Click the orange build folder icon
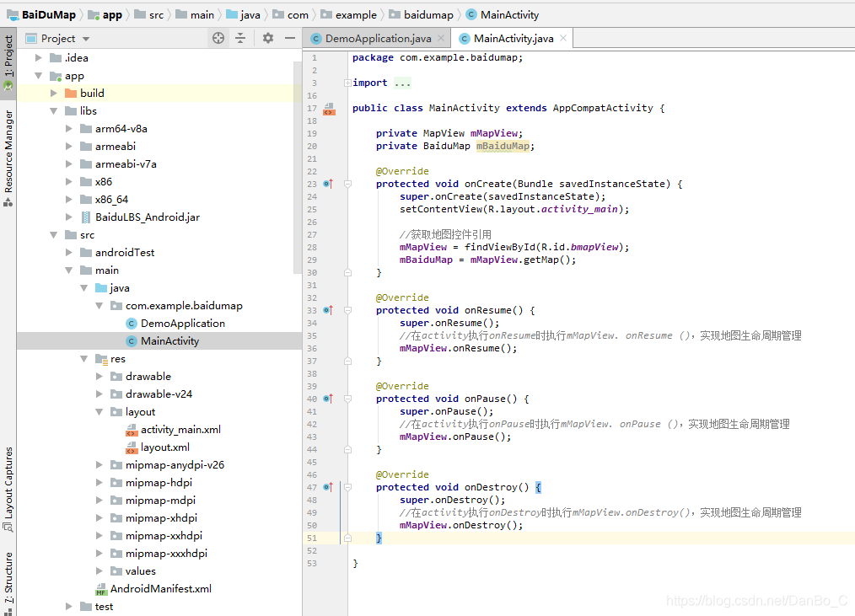The image size is (855, 616). (x=71, y=94)
